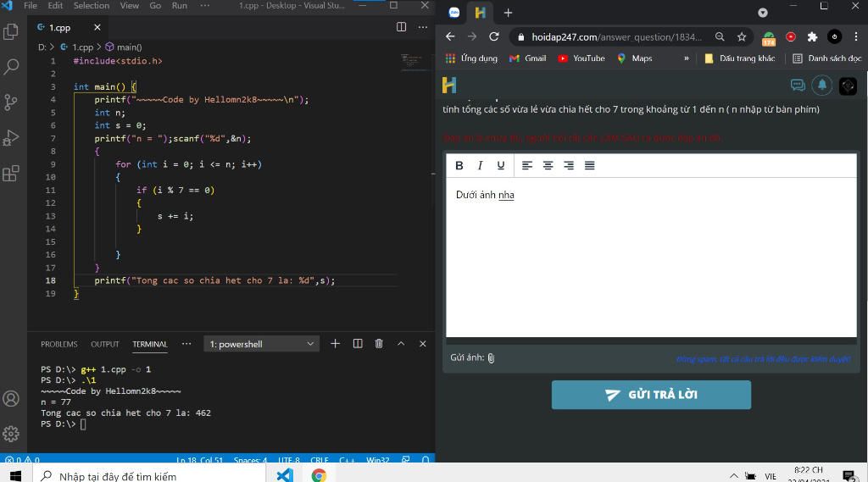Open the Extensions view
This screenshot has height=482, width=868.
11,173
